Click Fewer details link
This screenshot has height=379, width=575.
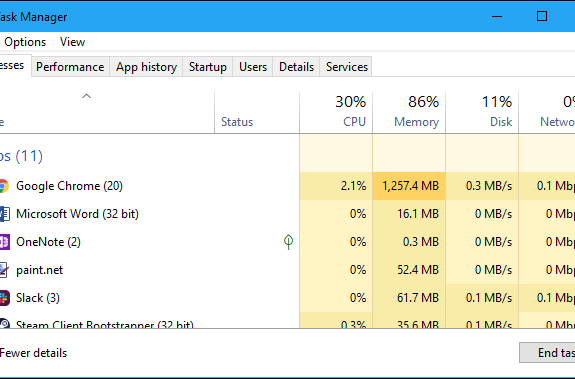[33, 353]
